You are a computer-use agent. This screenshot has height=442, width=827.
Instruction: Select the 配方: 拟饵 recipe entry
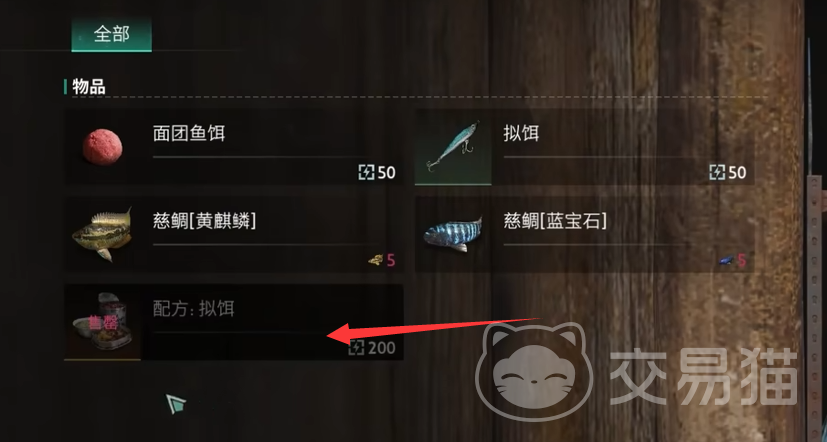click(234, 323)
